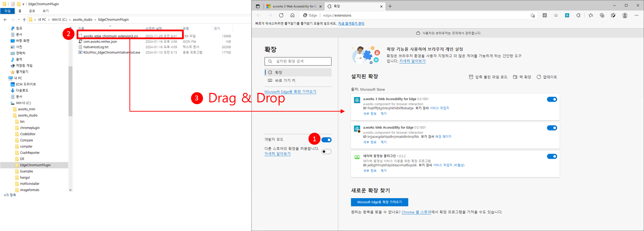The height and width of the screenshot is (231, 644).
Task: Click Win10 (C:) in the Explorer address breadcrumb
Action: pyautogui.click(x=59, y=20)
